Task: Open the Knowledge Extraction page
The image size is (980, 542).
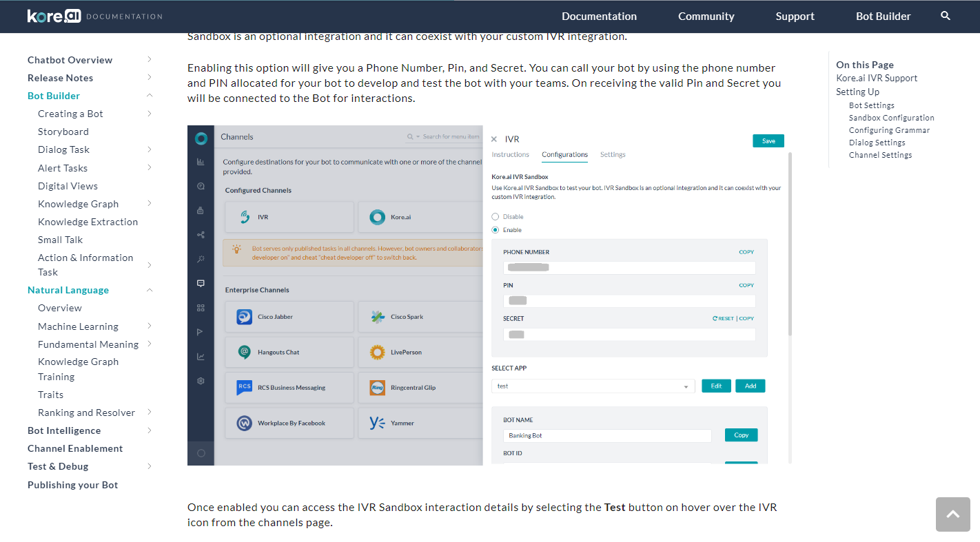Action: (88, 222)
